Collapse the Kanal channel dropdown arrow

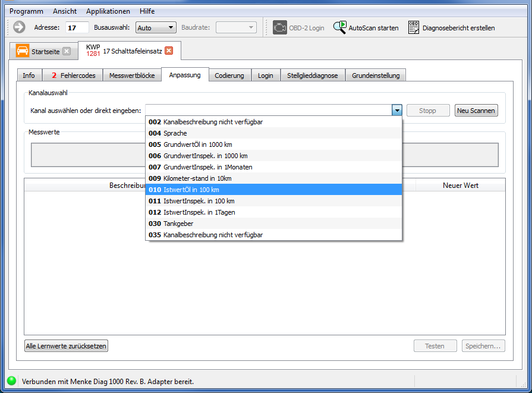coord(397,111)
